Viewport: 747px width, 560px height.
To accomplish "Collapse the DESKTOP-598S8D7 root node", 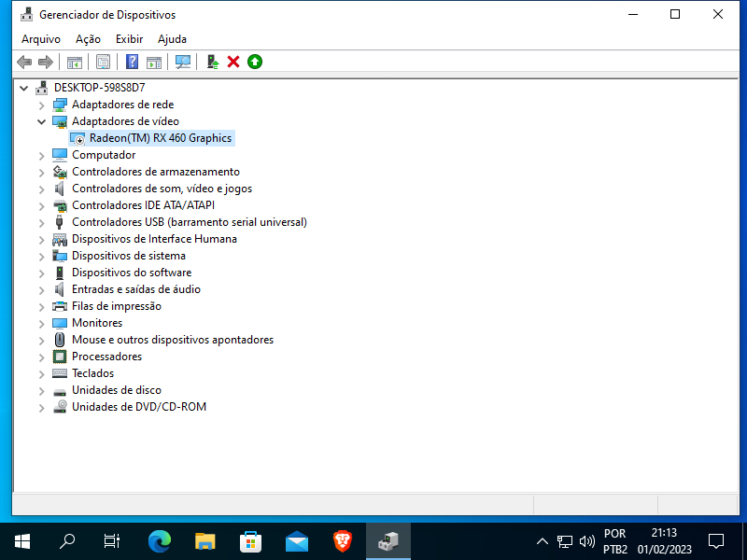I will tap(24, 88).
